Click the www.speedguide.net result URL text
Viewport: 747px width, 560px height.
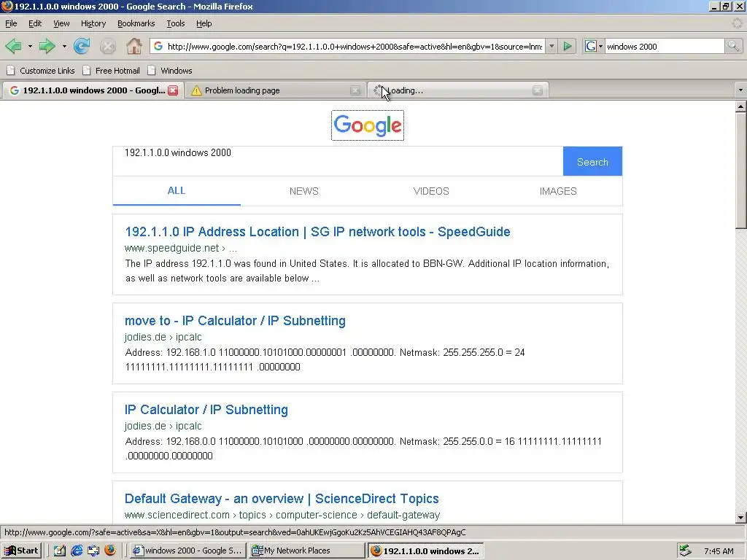180,248
